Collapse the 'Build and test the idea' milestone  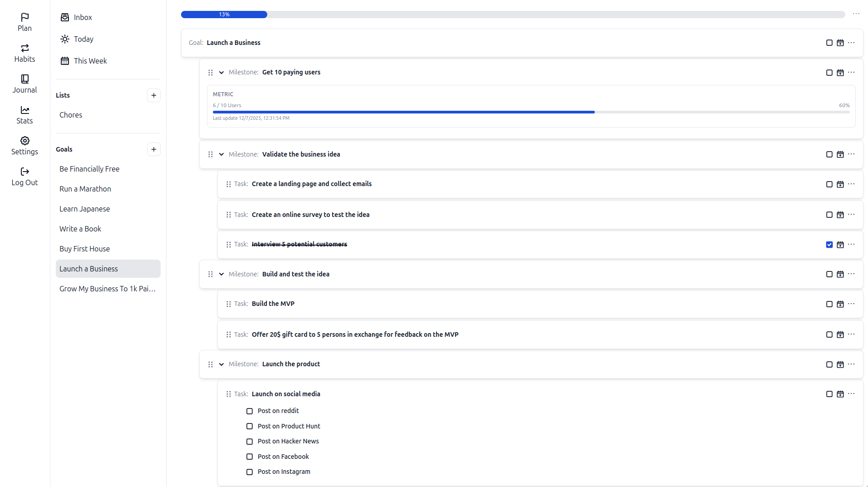tap(221, 274)
